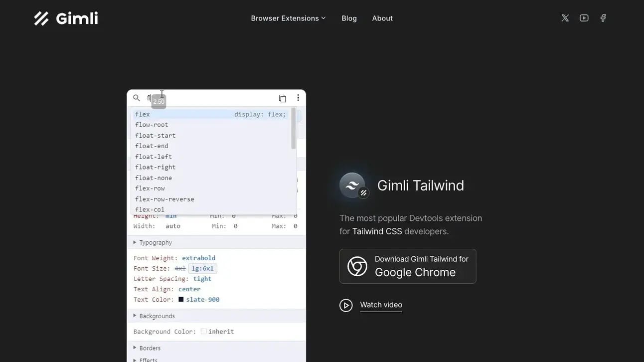Click the play circle icon
Image resolution: width=644 pixels, height=362 pixels.
pyautogui.click(x=346, y=305)
